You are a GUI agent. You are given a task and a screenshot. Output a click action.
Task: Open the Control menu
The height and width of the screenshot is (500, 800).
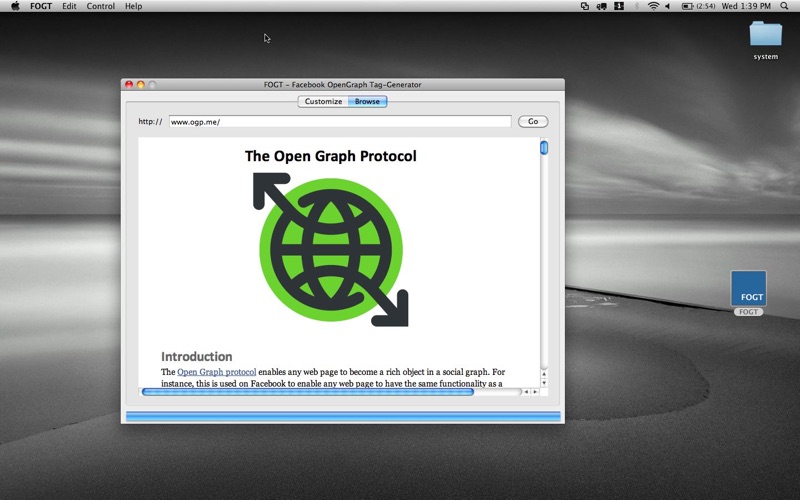coord(101,6)
